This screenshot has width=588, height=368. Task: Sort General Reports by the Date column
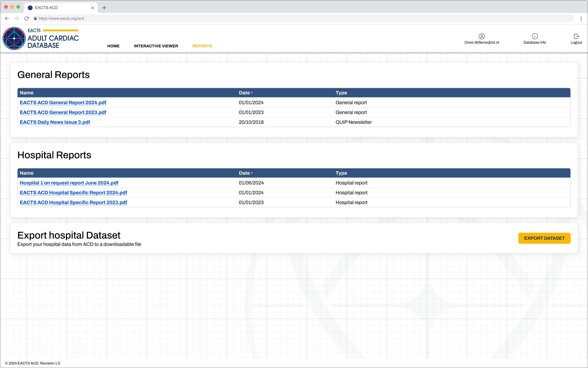pos(245,93)
